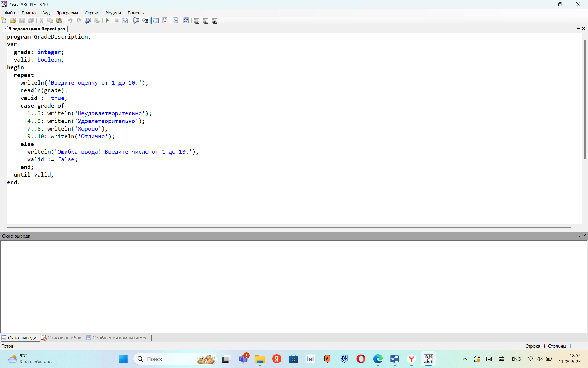Image resolution: width=588 pixels, height=368 pixels.
Task: Click the taskbar Поиск search box
Action: 175,359
